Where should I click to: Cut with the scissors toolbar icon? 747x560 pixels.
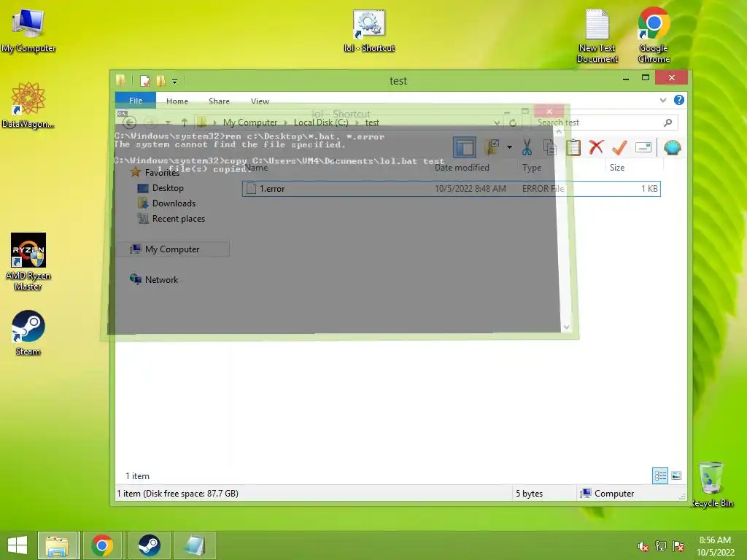[x=527, y=147]
